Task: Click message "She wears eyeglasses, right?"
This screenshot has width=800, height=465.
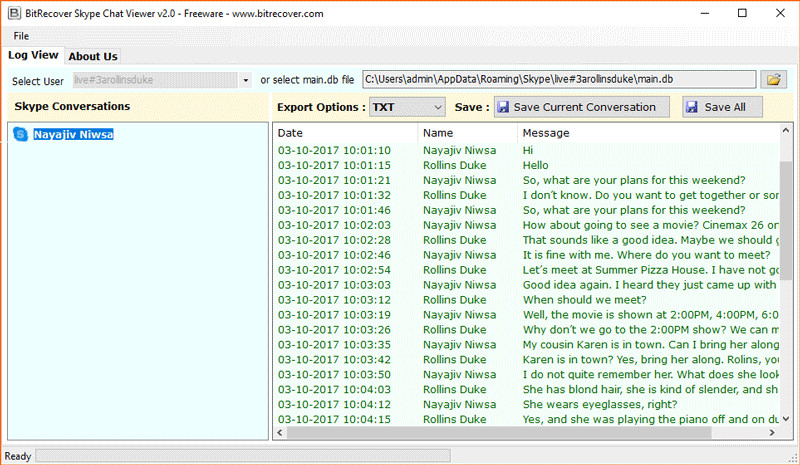Action: [600, 404]
